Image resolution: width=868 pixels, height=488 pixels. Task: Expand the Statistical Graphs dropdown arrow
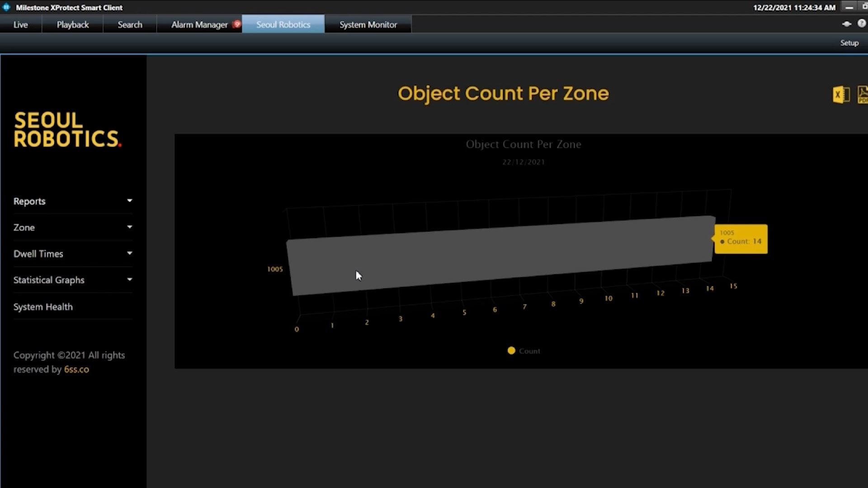130,279
